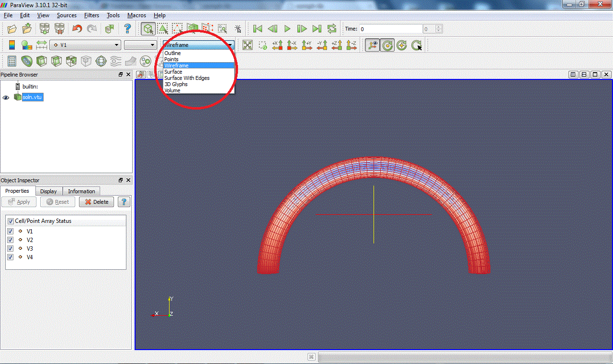Open the Filters menu
Screen dimensions: 613x364
point(91,15)
